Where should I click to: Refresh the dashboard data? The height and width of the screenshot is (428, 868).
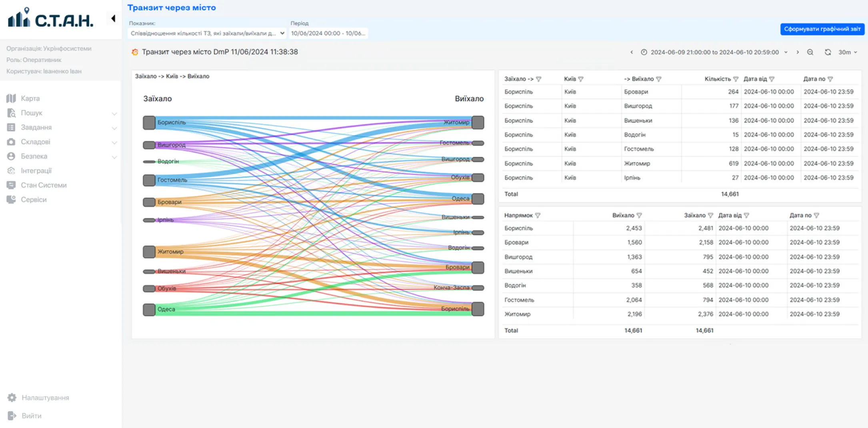[x=828, y=52]
